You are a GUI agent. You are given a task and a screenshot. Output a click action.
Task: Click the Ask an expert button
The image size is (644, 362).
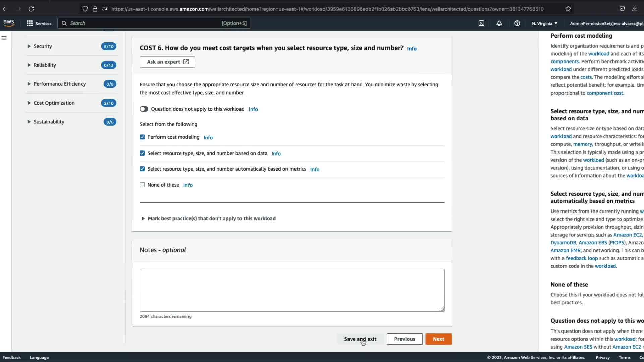[167, 62]
